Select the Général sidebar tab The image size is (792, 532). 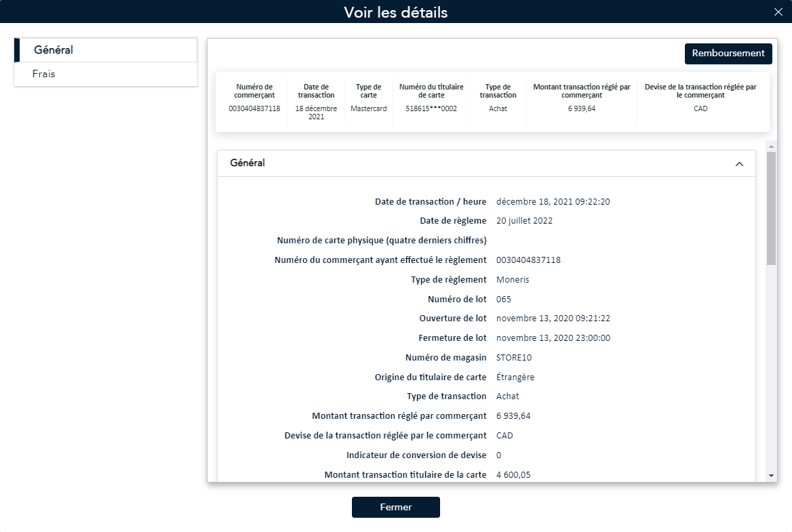click(106, 50)
